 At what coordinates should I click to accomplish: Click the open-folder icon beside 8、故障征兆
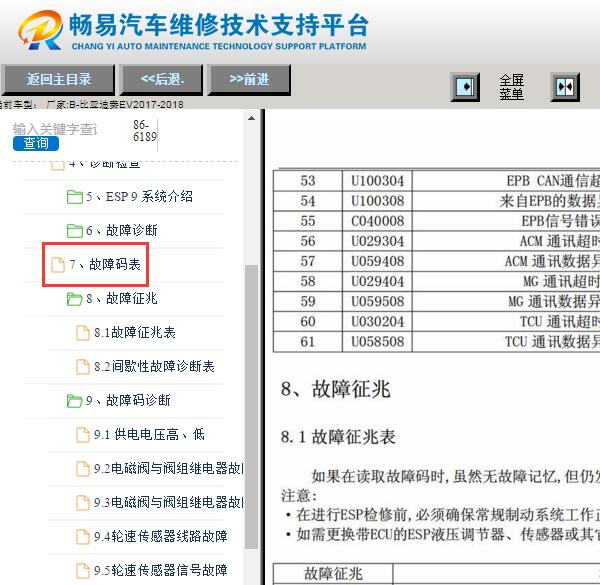pos(75,299)
